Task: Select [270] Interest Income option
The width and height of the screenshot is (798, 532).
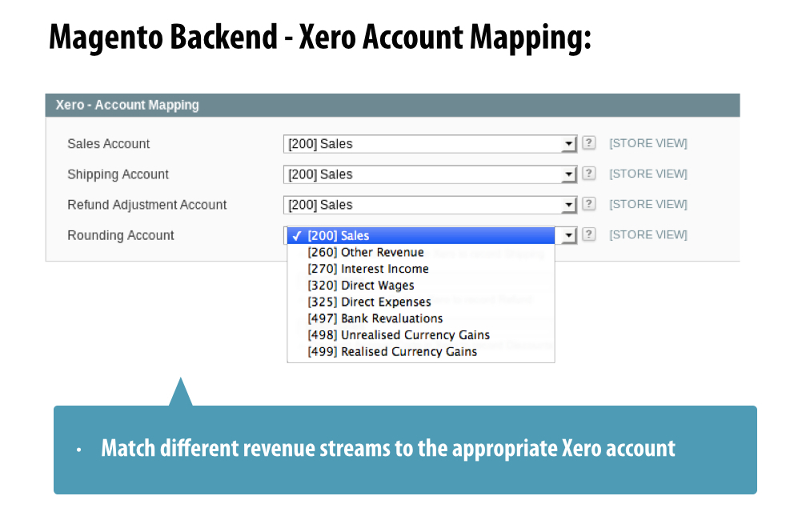Action: coord(368,269)
